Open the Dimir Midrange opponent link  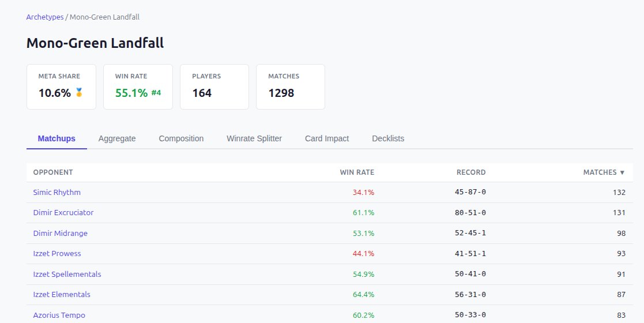pos(61,233)
